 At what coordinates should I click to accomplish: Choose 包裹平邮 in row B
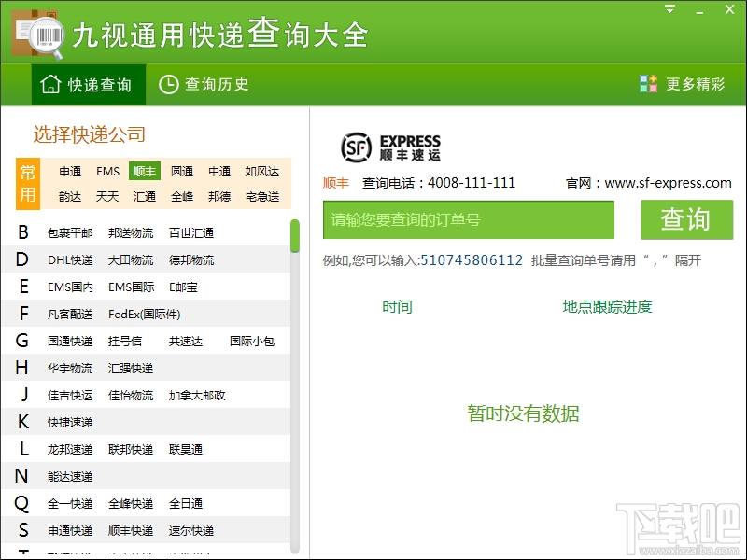(x=70, y=232)
